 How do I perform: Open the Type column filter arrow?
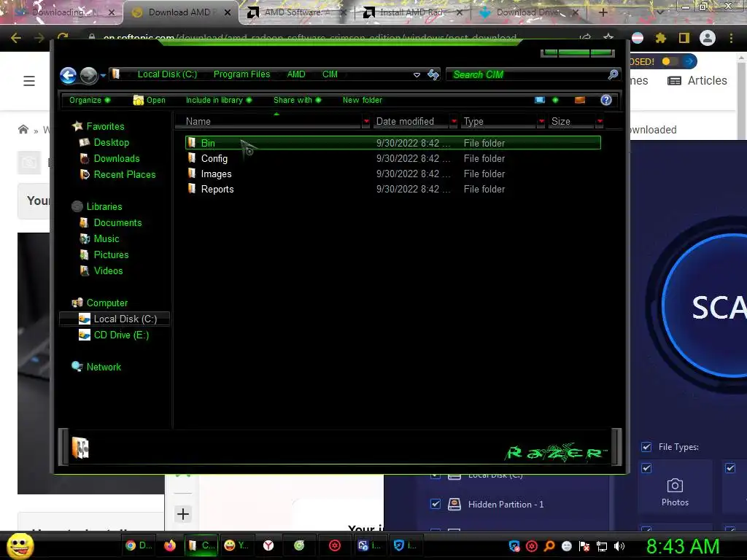541,122
